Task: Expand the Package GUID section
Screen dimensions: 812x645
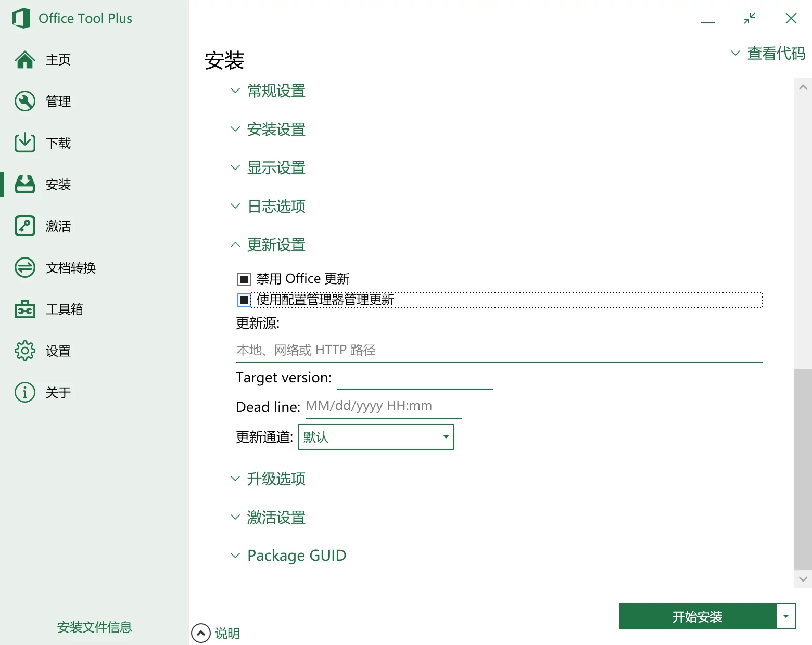Action: click(x=288, y=556)
